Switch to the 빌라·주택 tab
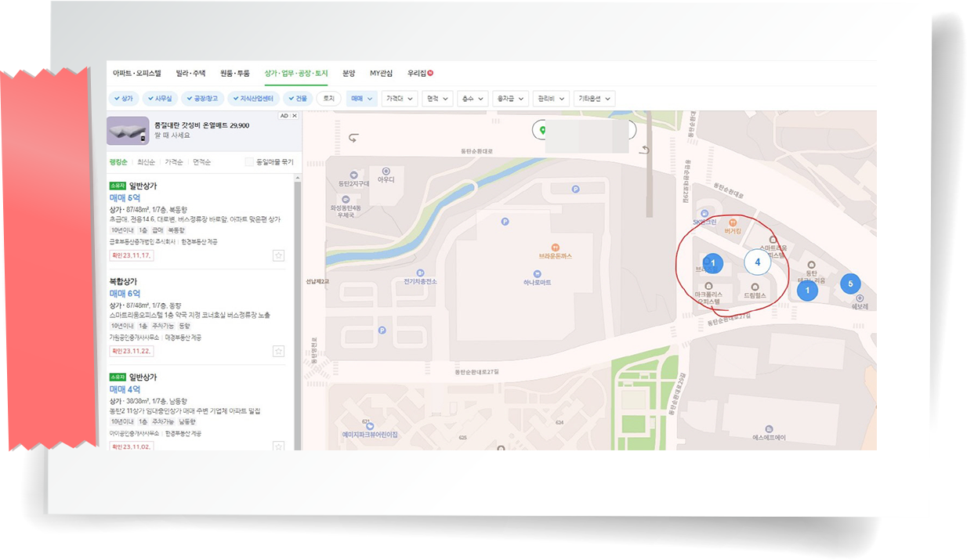Screen dimensions: 967x560 click(190, 73)
